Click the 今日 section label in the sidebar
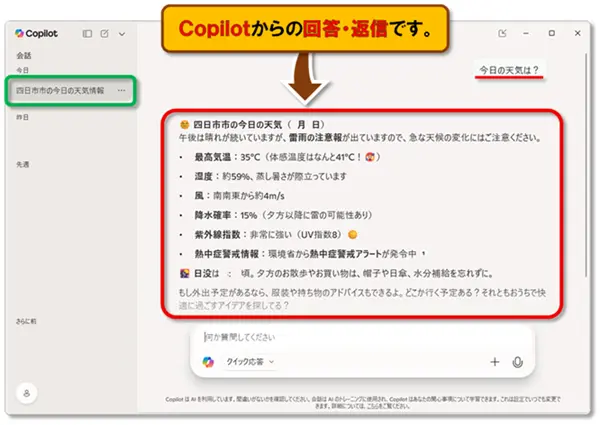 tap(23, 70)
